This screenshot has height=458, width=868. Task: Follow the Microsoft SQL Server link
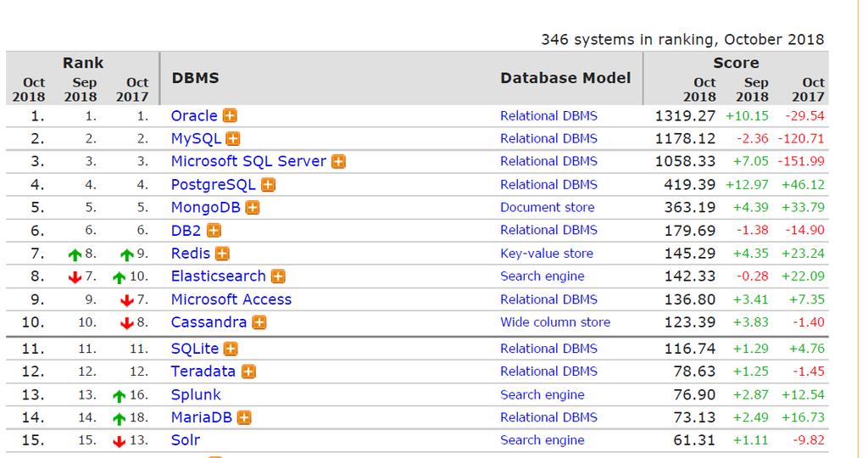click(248, 161)
